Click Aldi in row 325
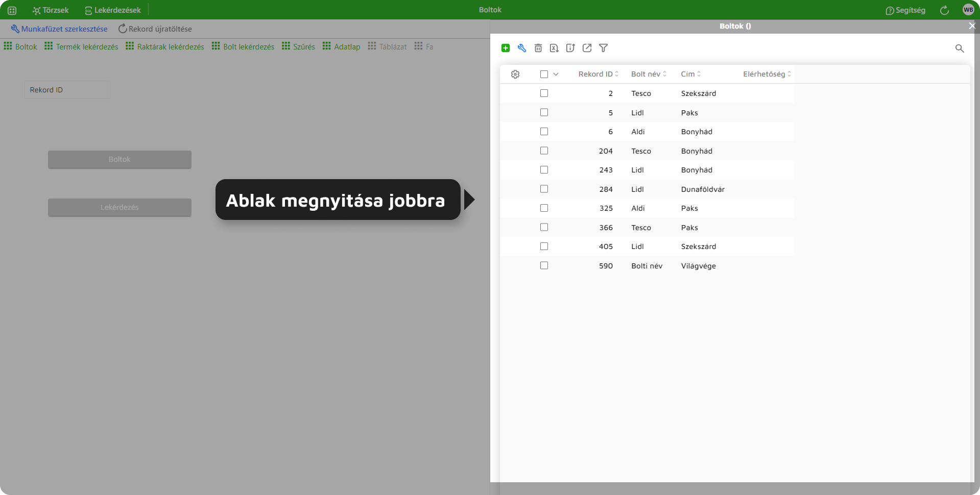The image size is (980, 495). [x=638, y=208]
